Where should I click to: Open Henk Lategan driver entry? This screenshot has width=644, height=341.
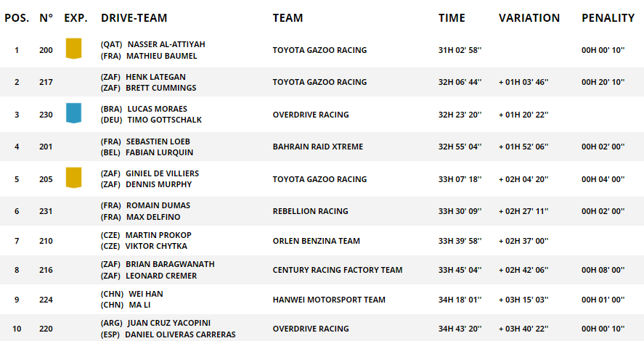point(155,77)
